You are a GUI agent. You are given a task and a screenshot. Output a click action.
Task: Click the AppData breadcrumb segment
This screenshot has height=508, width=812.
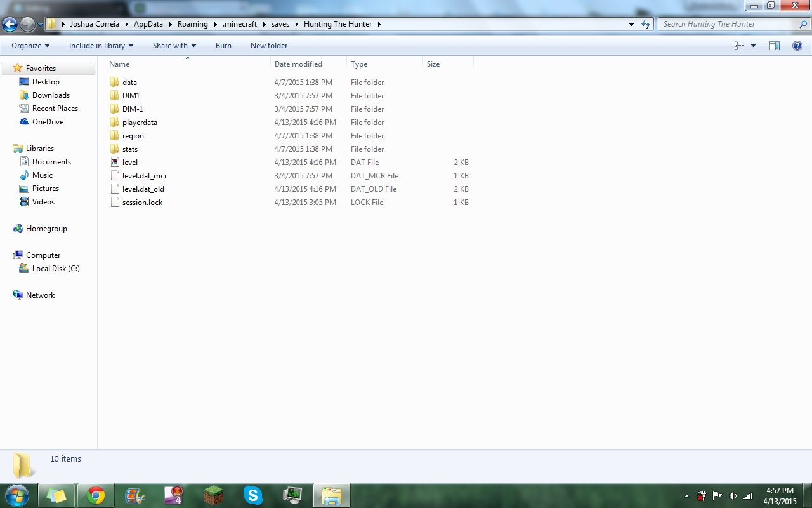149,24
